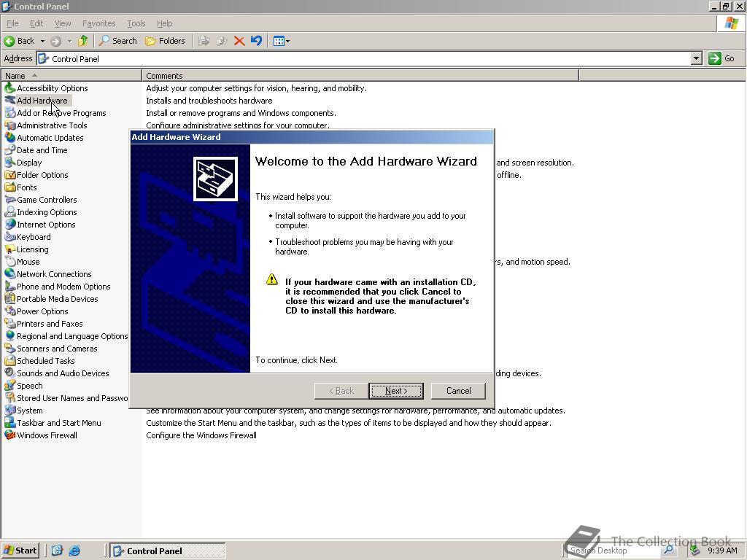747x560 pixels.
Task: Open the Favorites menu
Action: (x=99, y=23)
